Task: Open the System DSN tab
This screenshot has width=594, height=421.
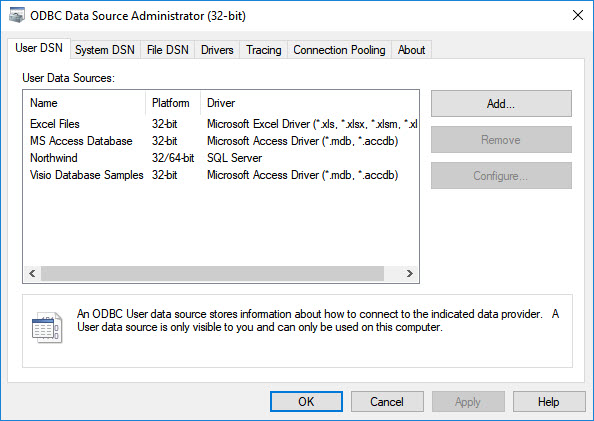Action: (x=105, y=50)
